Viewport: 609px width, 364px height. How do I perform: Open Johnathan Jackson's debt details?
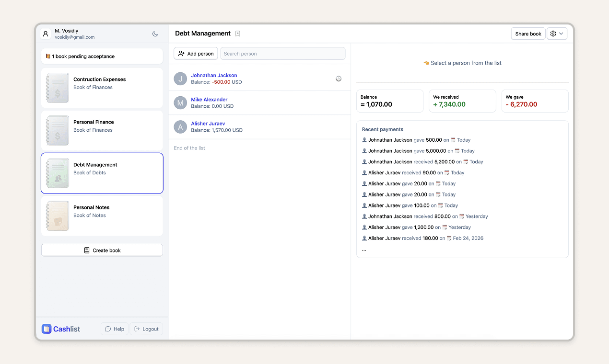point(214,75)
